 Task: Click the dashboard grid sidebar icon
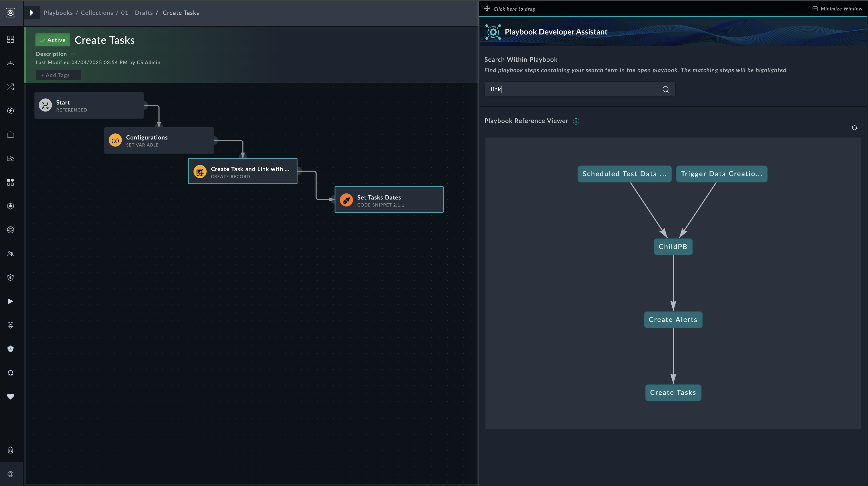[x=10, y=39]
